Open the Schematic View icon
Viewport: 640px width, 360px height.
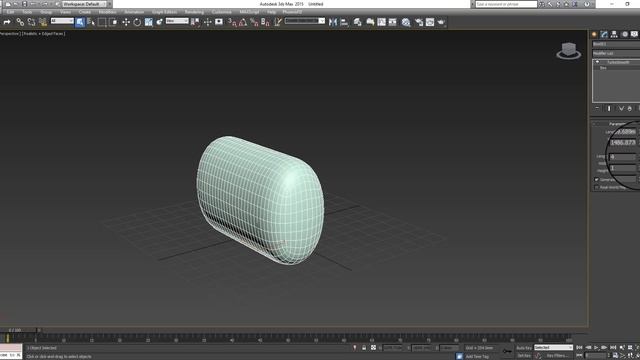point(392,22)
